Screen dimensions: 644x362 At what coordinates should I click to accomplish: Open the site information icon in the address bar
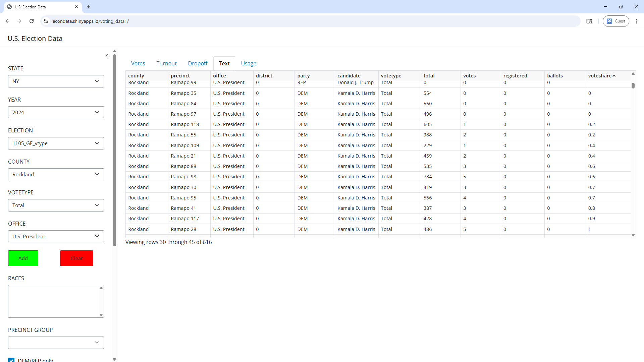pyautogui.click(x=46, y=21)
